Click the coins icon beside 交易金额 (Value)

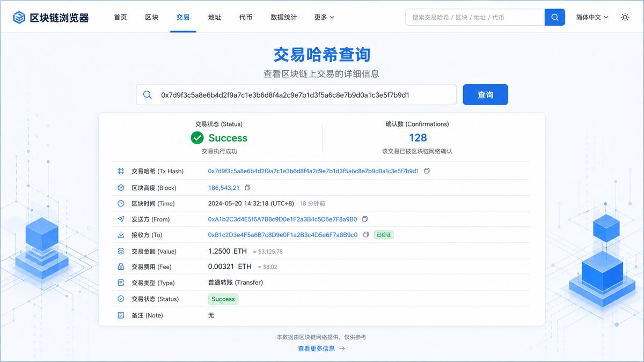click(x=121, y=251)
